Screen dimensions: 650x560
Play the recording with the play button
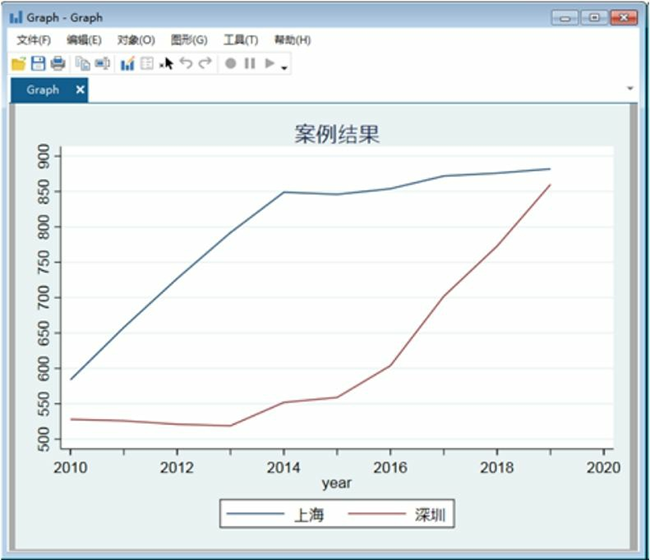coord(269,64)
